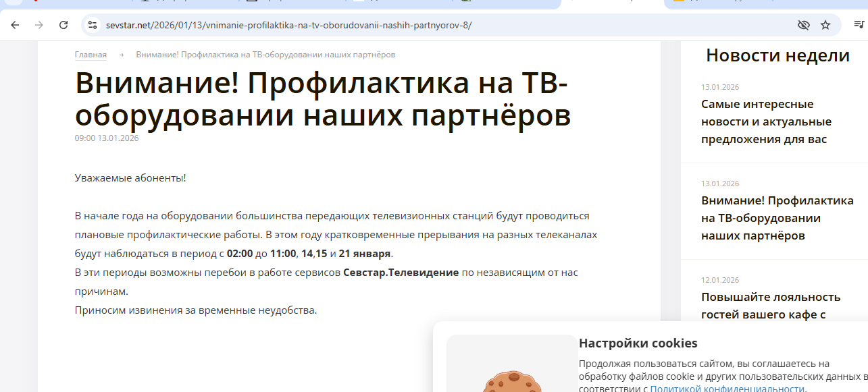The width and height of the screenshot is (868, 392).
Task: Click the main article headline about ТВ-оборудовании
Action: point(323,99)
